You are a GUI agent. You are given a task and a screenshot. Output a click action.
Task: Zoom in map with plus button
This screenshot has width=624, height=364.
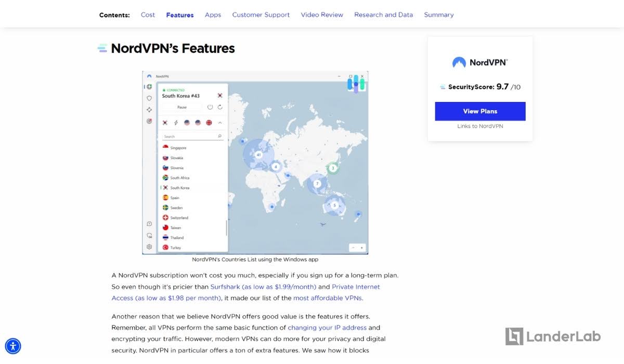pyautogui.click(x=362, y=248)
